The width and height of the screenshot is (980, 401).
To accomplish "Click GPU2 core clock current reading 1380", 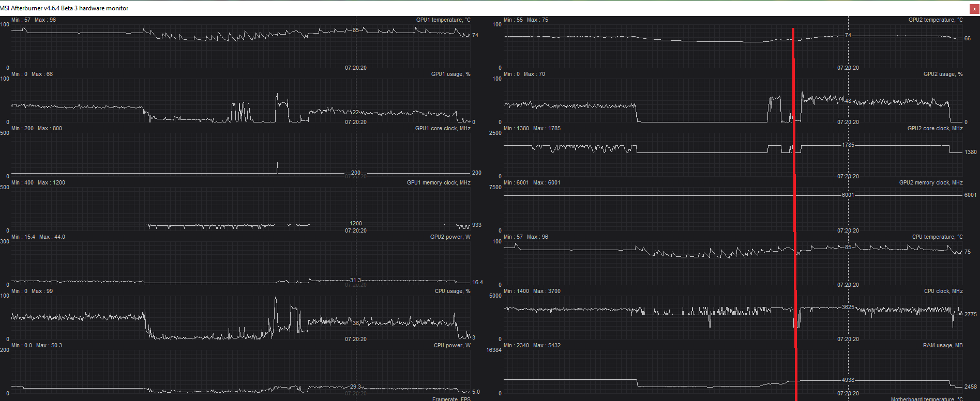I will (971, 152).
